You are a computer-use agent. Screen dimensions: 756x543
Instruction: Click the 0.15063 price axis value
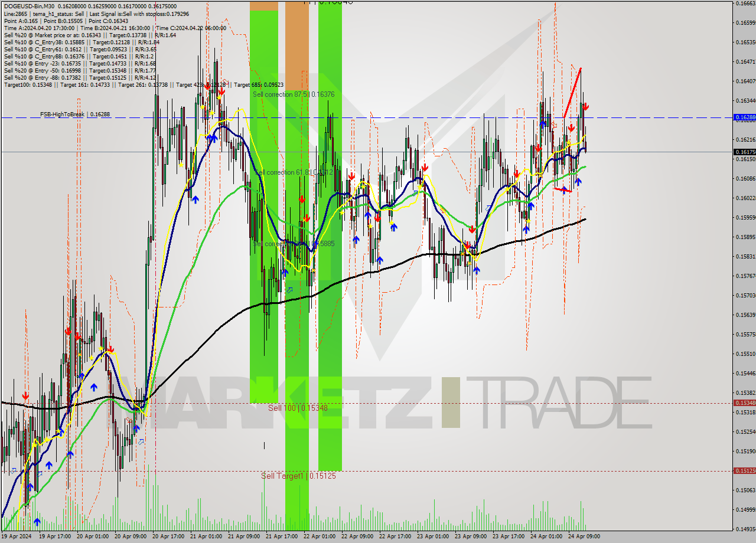click(745, 490)
